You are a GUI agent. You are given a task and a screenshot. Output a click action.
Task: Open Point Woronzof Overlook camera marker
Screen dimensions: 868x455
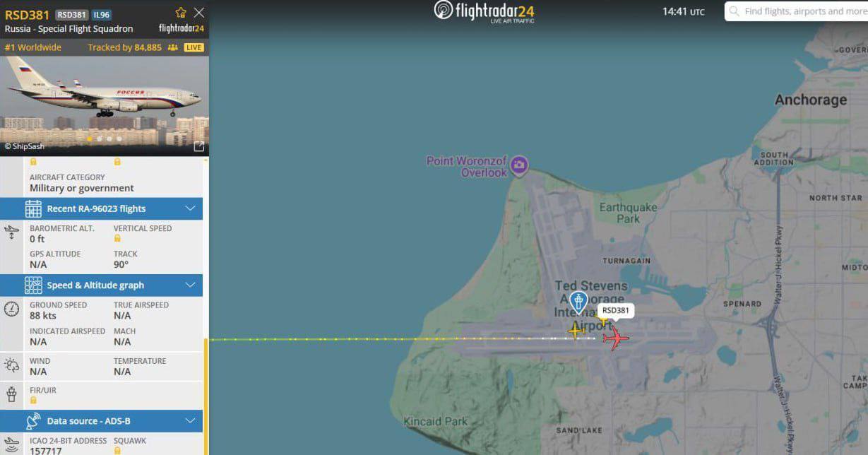coord(519,166)
